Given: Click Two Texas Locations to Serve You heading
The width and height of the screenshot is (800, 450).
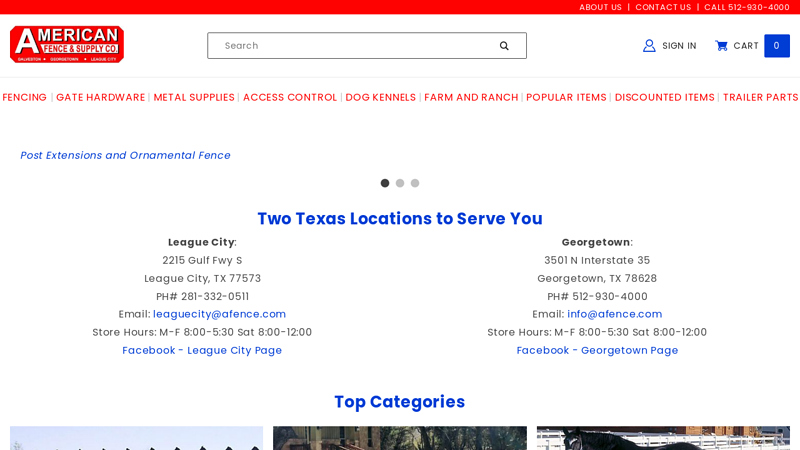Looking at the screenshot, I should (x=399, y=218).
